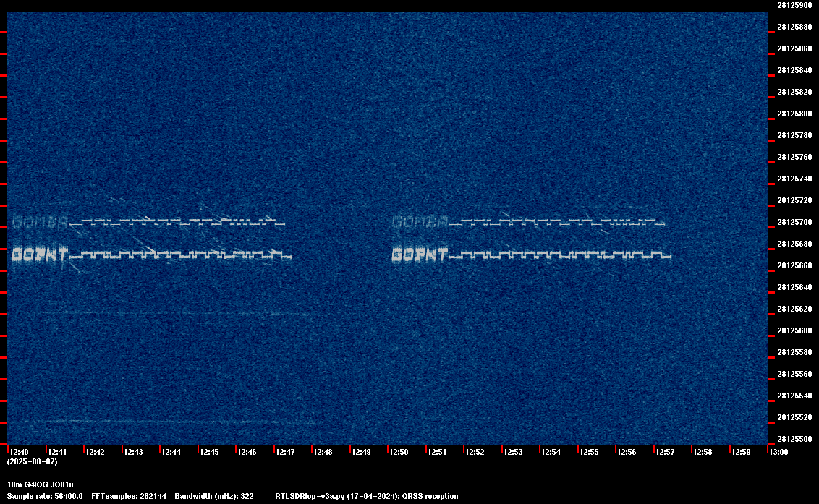Select the 28125840 frequency label
The height and width of the screenshot is (504, 819).
click(x=795, y=71)
